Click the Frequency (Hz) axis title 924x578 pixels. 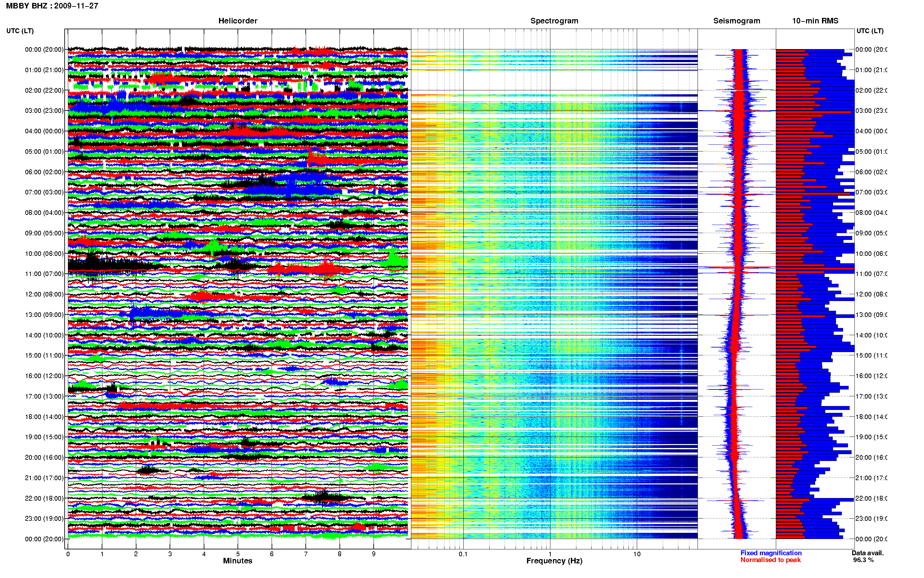(x=554, y=561)
